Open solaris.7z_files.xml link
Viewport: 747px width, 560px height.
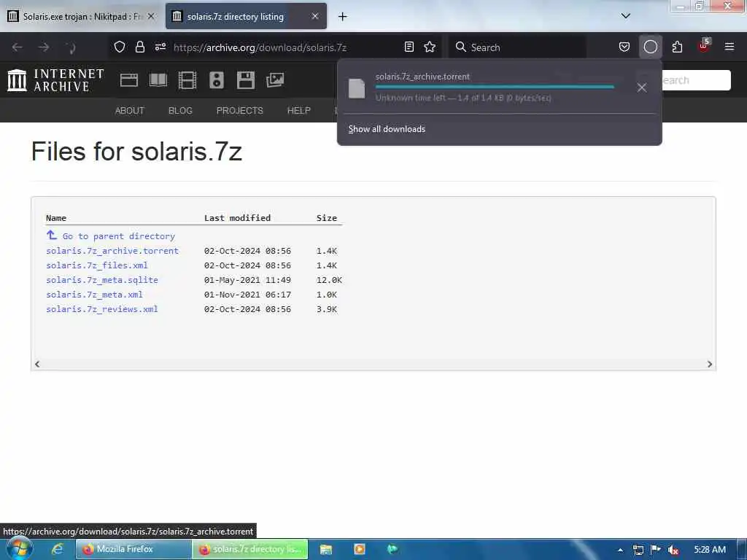click(97, 265)
